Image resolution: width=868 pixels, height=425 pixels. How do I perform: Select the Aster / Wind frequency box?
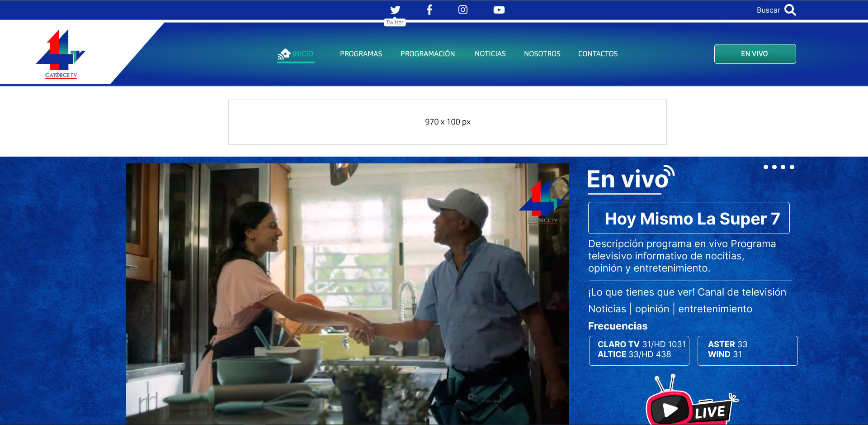coord(748,350)
